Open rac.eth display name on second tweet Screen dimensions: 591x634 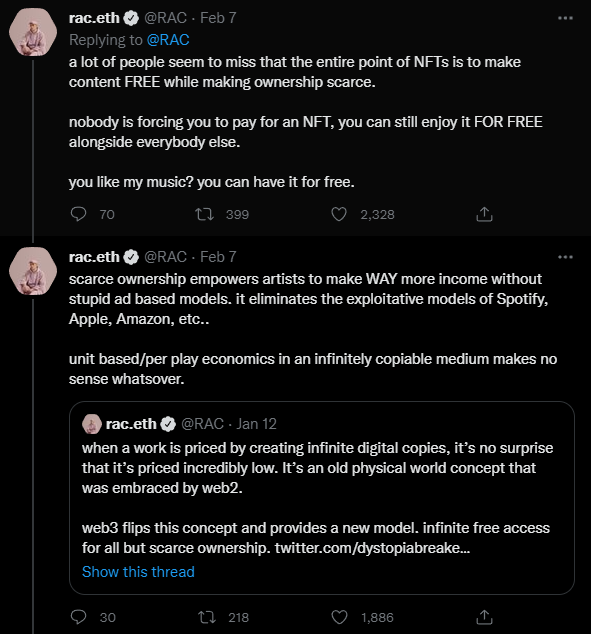click(94, 257)
